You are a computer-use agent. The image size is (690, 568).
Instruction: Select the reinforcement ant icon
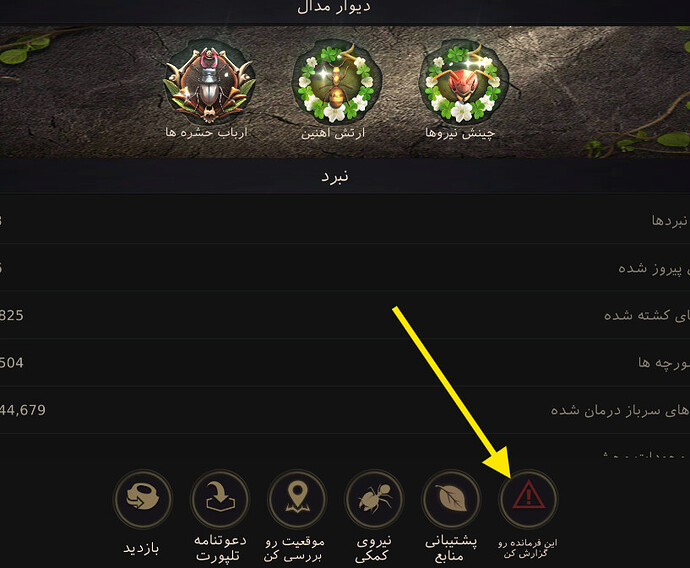point(374,498)
